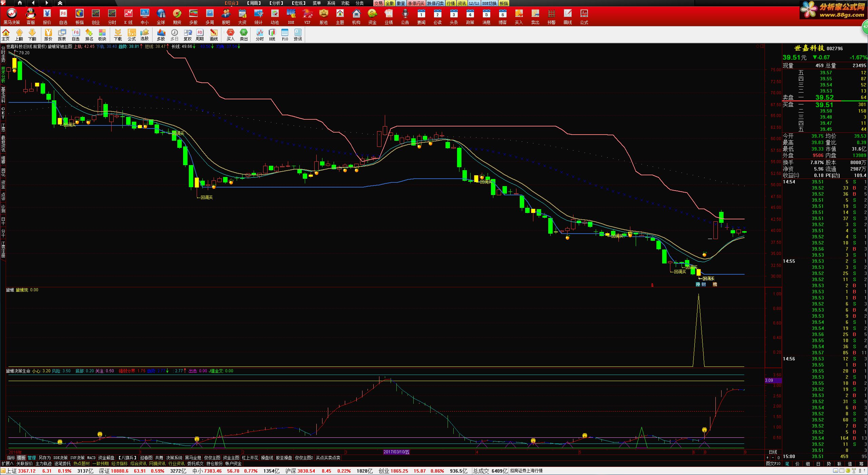Click red 买入 buy icon in second toolbar
Viewport: 868px width, 475px height.
click(x=231, y=35)
